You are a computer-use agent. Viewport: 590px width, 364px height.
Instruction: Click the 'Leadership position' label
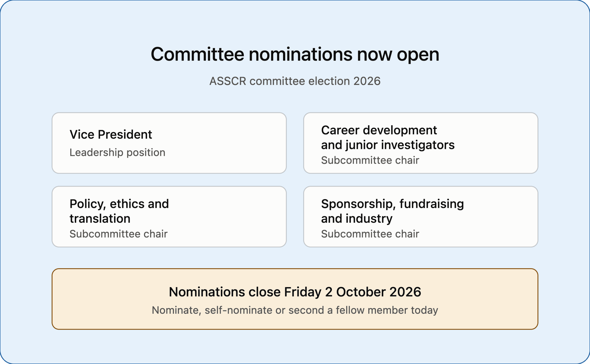pos(117,153)
